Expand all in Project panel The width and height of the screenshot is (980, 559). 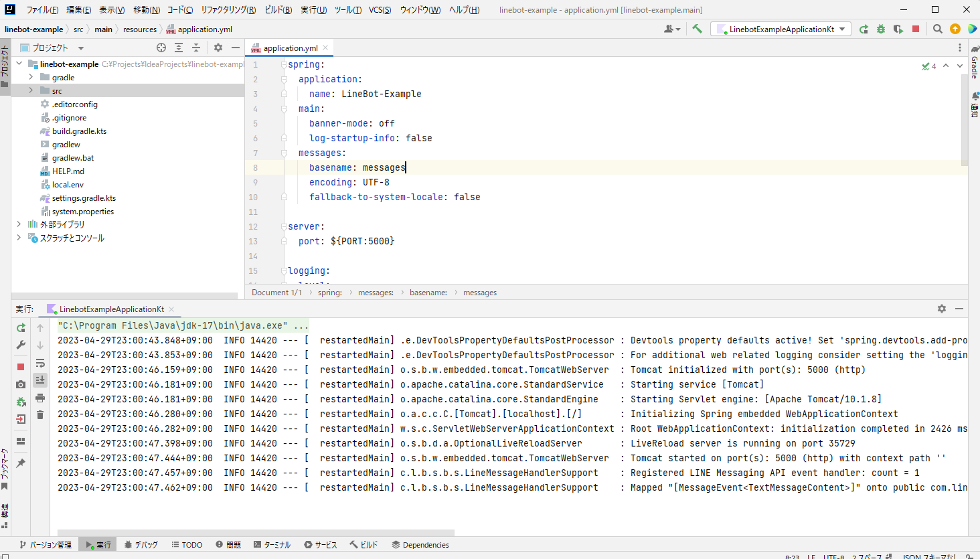point(179,48)
